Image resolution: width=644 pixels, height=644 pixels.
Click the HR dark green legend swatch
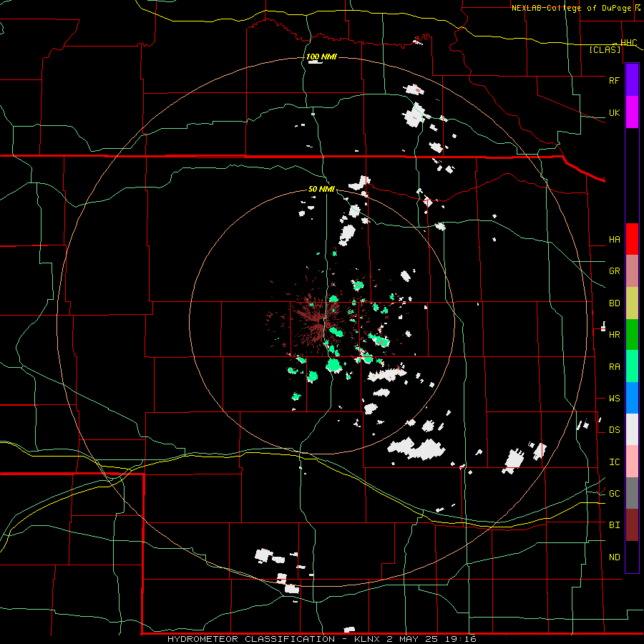(632, 335)
